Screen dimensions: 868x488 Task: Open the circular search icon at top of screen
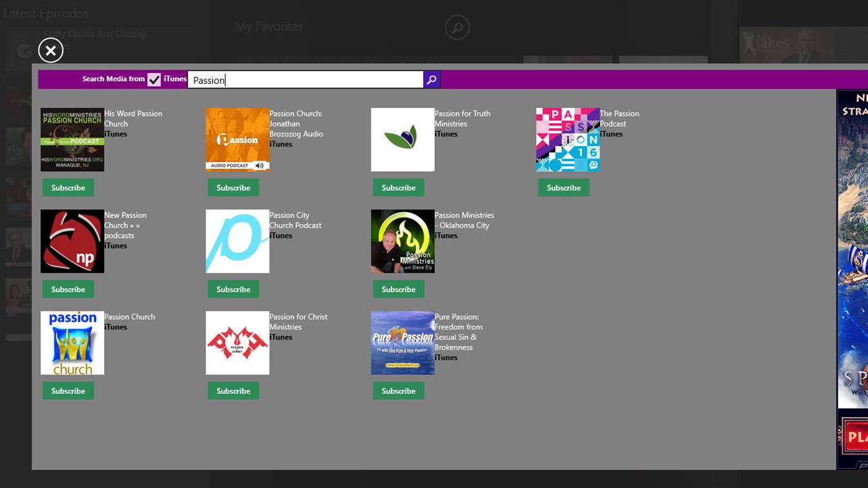457,27
